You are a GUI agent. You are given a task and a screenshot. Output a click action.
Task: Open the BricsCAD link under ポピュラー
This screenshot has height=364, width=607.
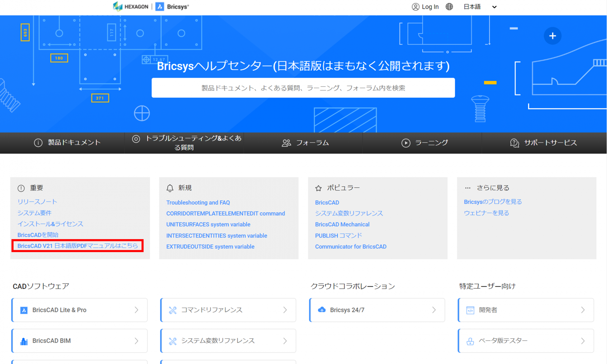pyautogui.click(x=327, y=203)
